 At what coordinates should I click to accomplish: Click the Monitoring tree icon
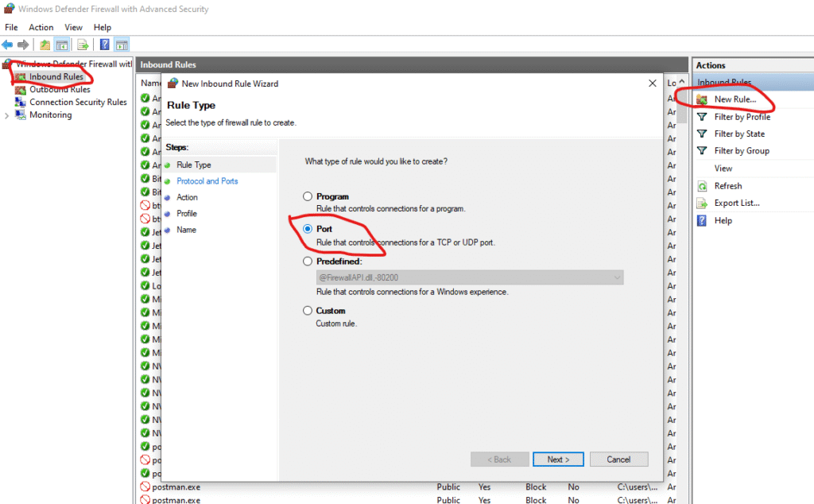[x=20, y=114]
